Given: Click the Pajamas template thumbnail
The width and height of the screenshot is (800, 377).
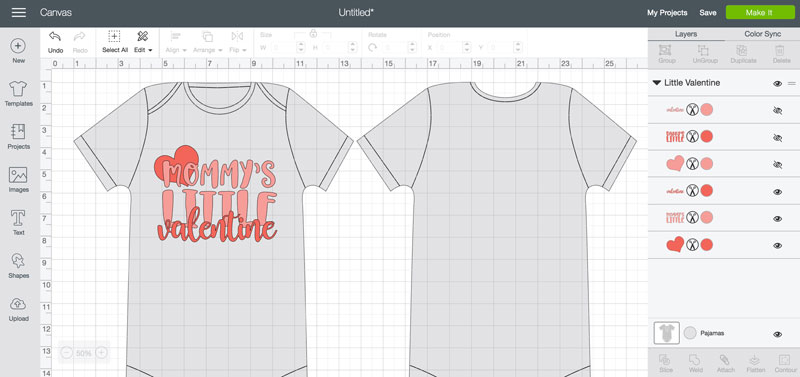Looking at the screenshot, I should (666, 333).
